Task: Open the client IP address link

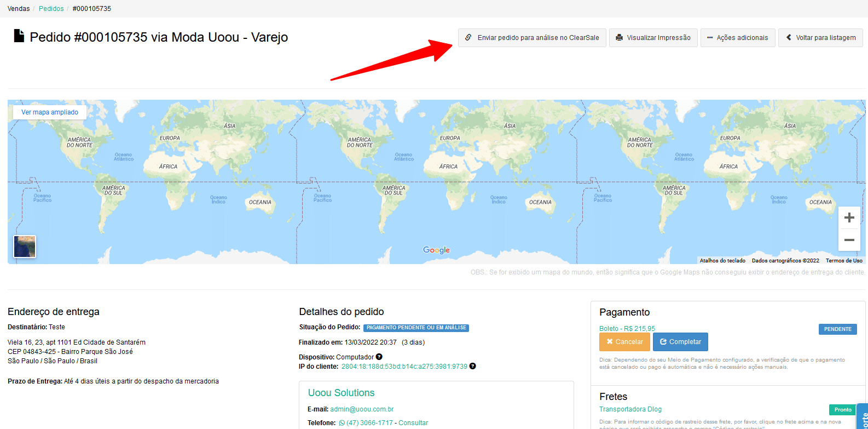Action: 404,367
